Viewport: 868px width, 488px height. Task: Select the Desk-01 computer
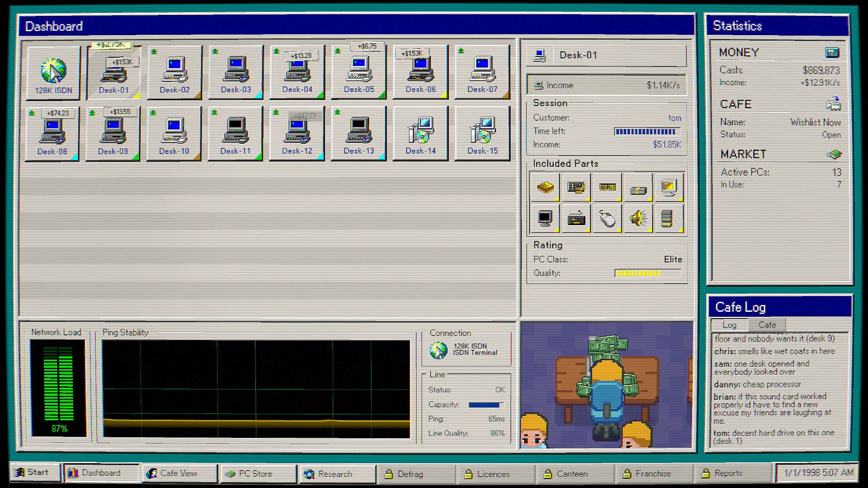(114, 73)
